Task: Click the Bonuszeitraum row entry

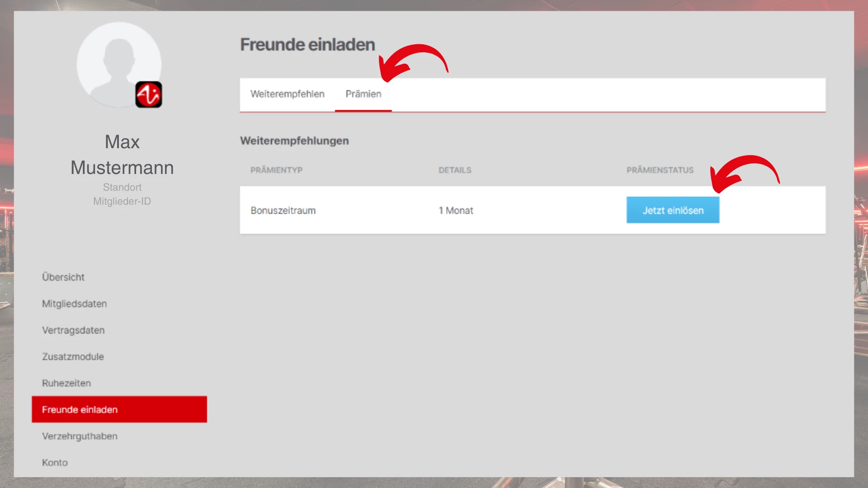Action: click(283, 211)
